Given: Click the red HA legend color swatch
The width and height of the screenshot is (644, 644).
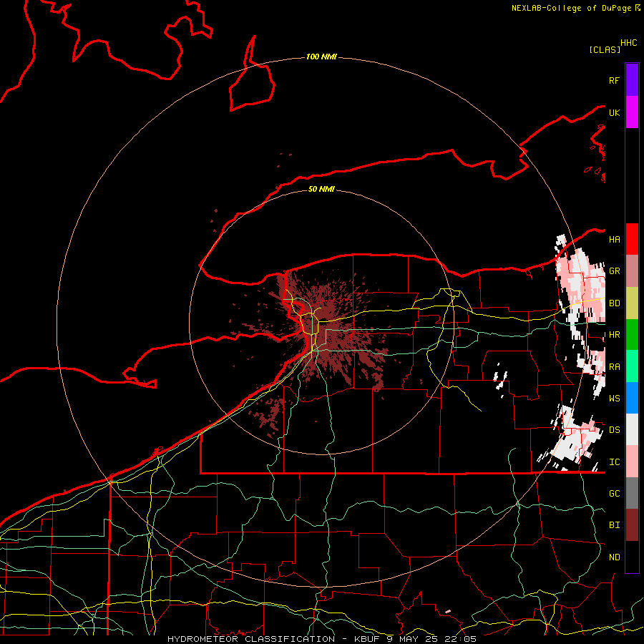Looking at the screenshot, I should click(x=632, y=239).
